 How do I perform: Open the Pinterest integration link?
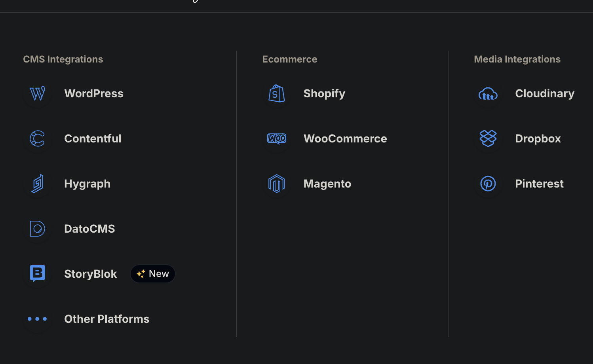click(539, 184)
